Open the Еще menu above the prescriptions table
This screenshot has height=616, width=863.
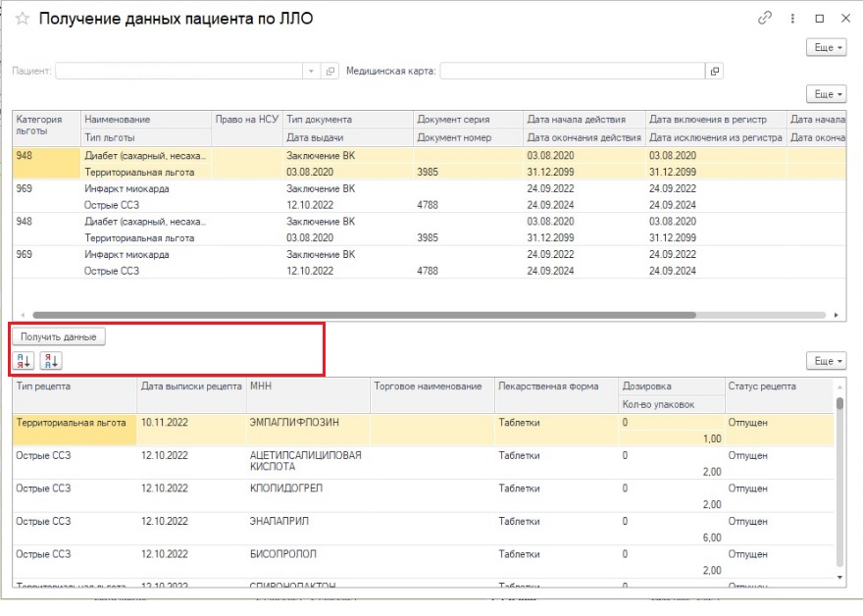[826, 361]
